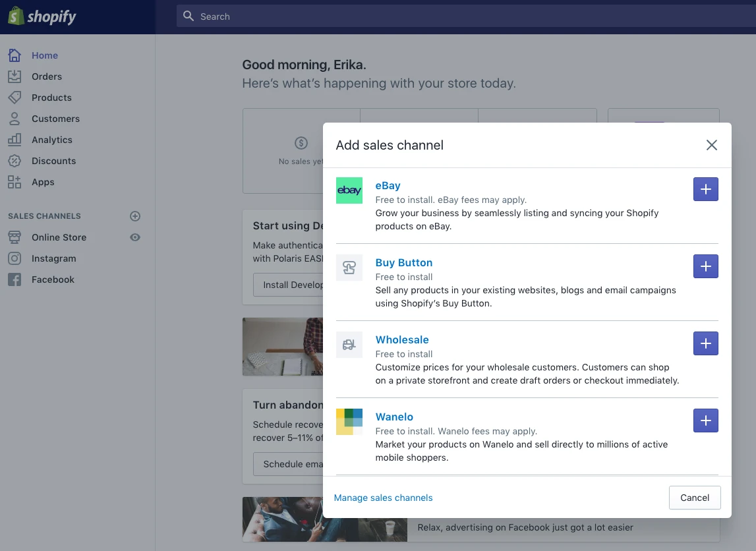Add the eBay sales channel

[x=706, y=189]
